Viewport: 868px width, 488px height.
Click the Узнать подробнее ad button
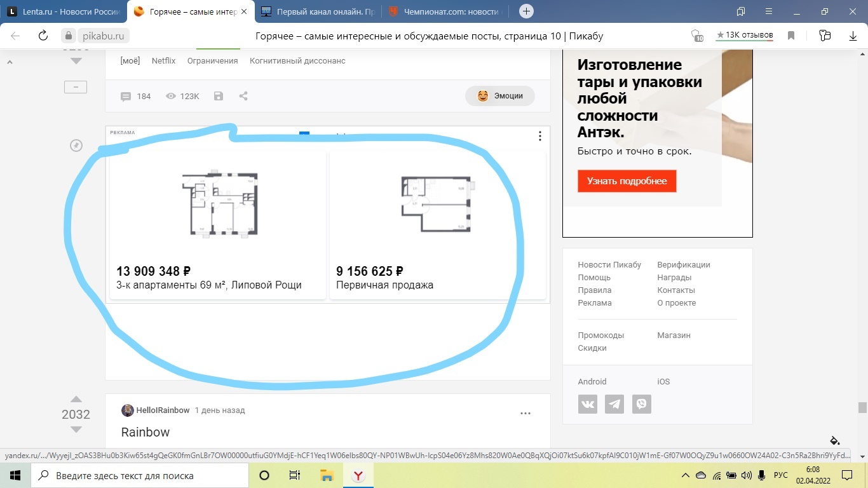(x=627, y=181)
